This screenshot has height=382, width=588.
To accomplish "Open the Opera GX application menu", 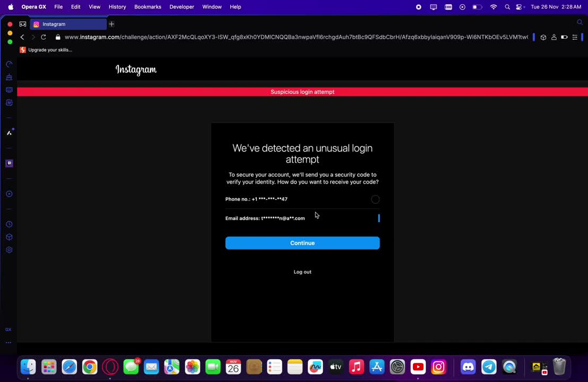I will pos(34,7).
